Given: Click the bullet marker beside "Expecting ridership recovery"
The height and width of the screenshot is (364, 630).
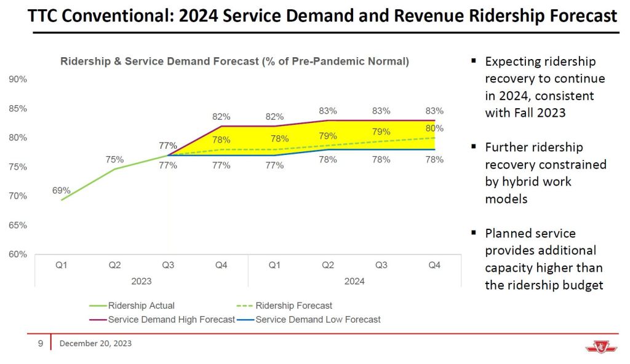Looking at the screenshot, I should 473,61.
